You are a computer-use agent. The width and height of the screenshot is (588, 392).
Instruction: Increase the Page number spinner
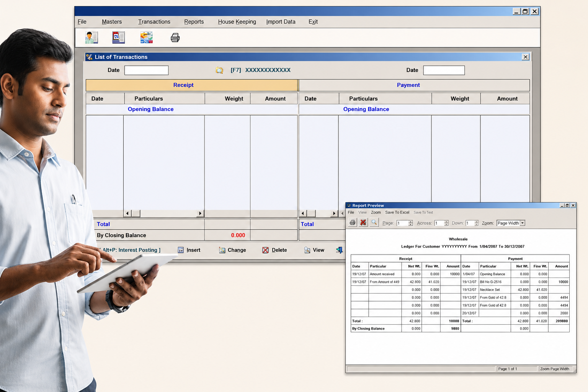[411, 222]
